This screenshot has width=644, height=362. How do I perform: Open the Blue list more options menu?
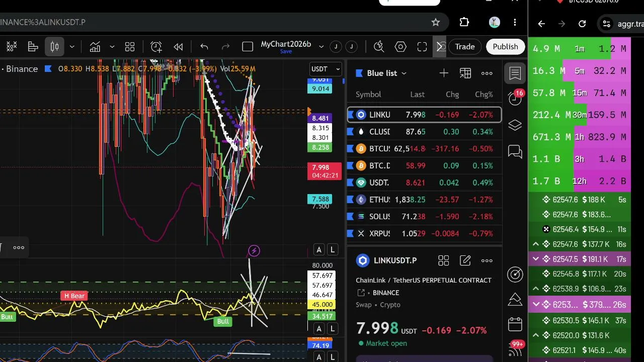487,73
